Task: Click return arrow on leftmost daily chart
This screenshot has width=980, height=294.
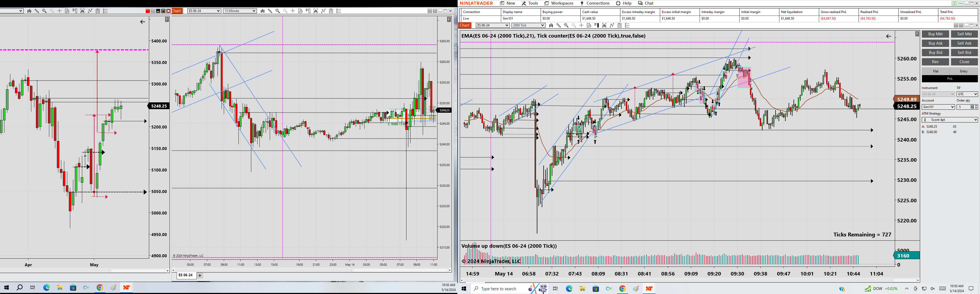Action: (143, 22)
